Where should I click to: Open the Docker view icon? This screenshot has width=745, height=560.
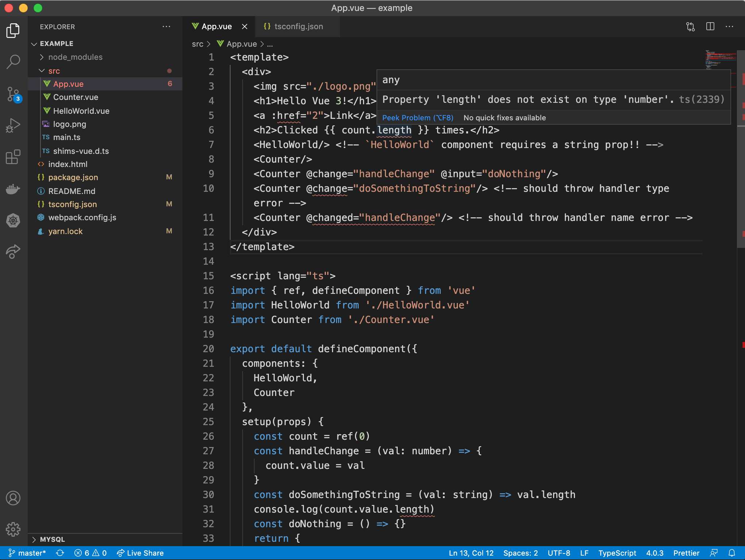tap(13, 189)
